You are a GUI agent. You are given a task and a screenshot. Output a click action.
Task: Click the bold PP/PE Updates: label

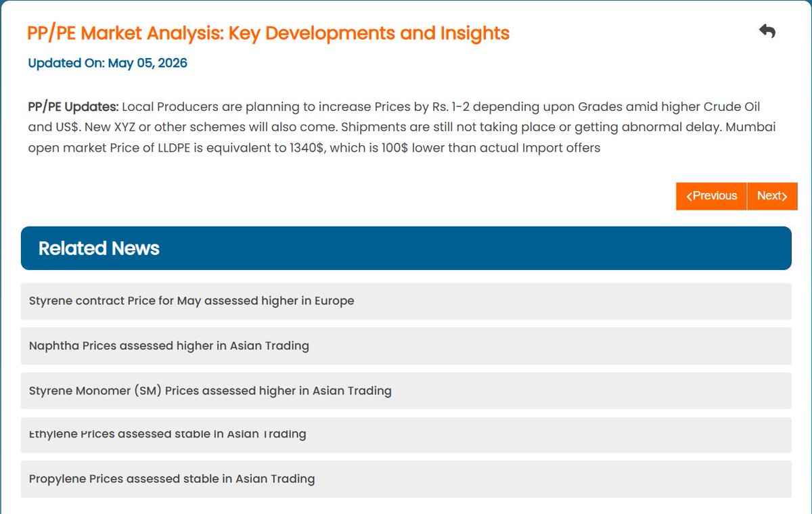(73, 107)
